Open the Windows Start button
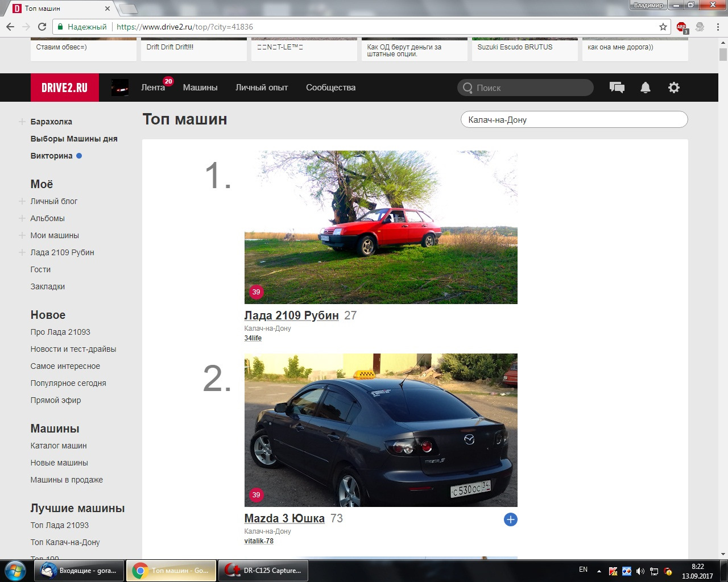This screenshot has height=582, width=728. (15, 570)
